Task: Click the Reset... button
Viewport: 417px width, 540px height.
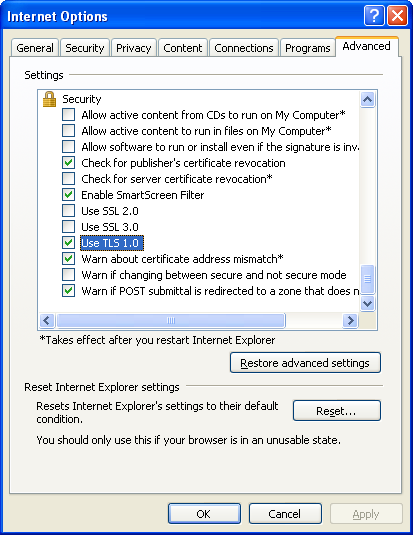Action: pyautogui.click(x=336, y=411)
